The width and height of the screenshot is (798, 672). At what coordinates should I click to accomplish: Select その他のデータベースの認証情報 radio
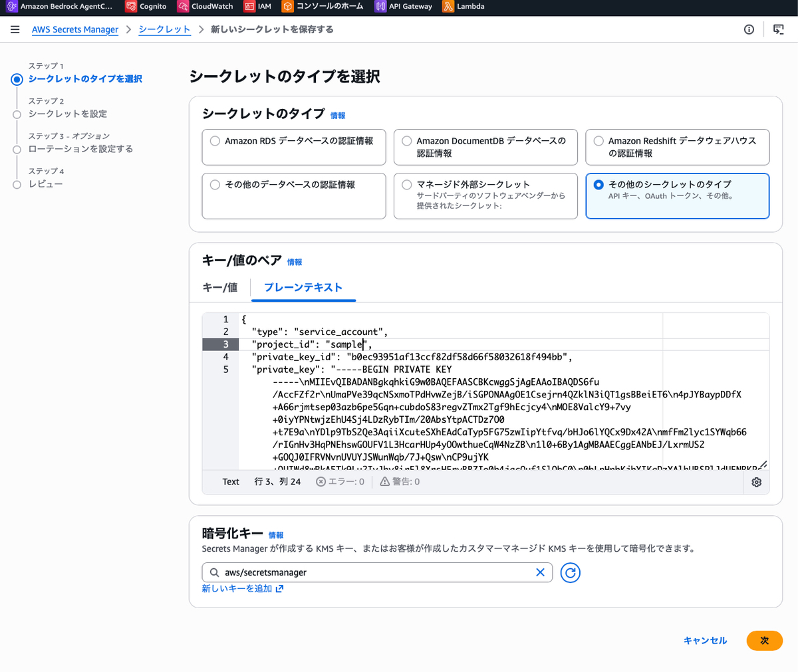pos(215,185)
